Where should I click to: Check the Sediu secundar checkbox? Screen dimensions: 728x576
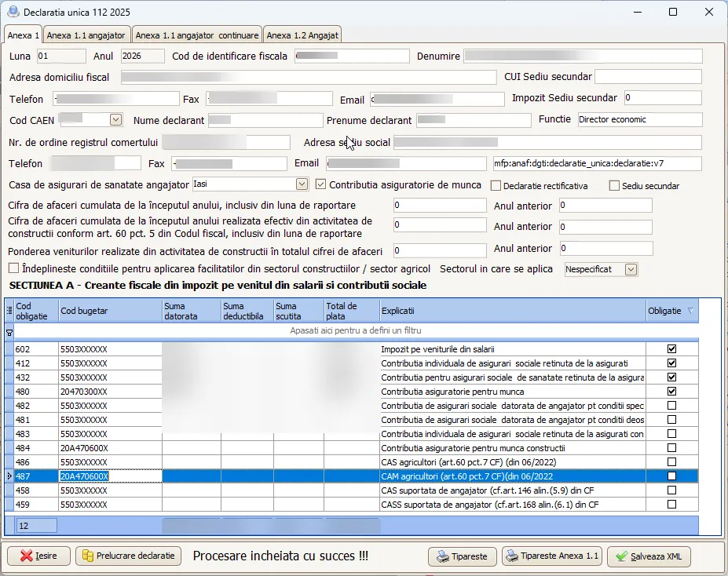click(614, 185)
